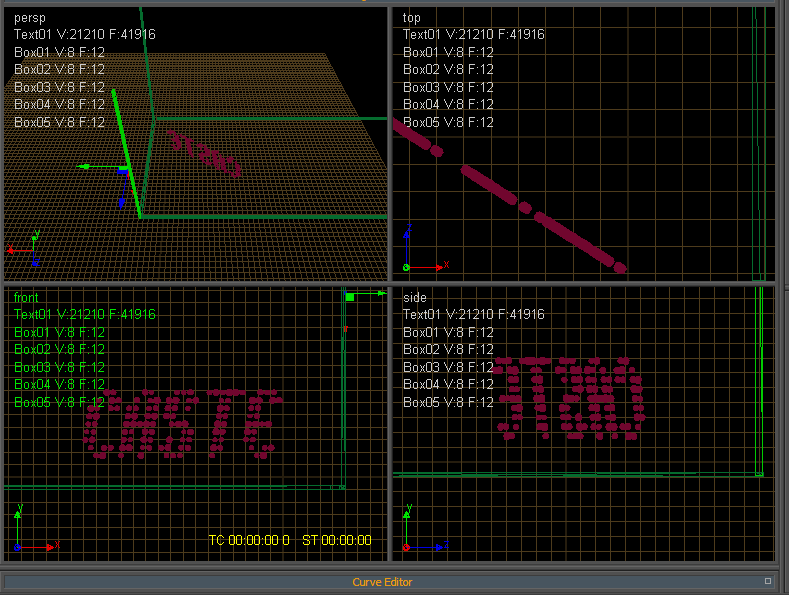This screenshot has height=595, width=789.
Task: Select Box03 row in persp viewport
Action: click(x=59, y=88)
